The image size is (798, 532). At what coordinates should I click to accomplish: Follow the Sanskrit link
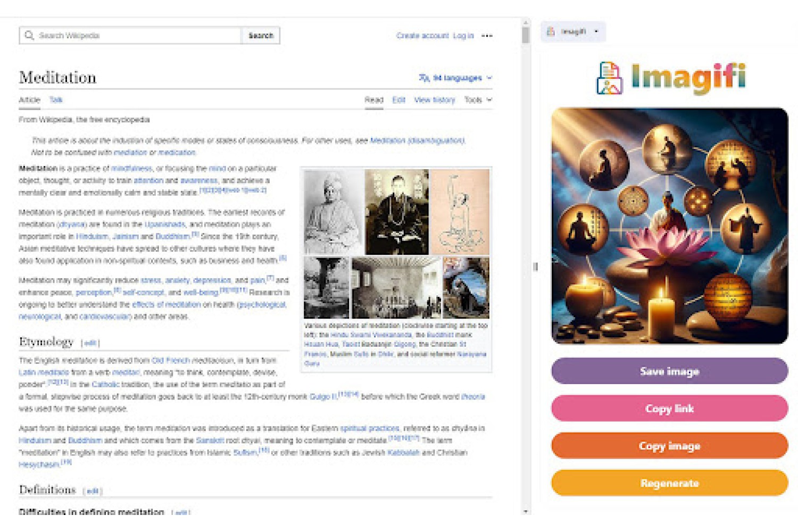pos(210,440)
